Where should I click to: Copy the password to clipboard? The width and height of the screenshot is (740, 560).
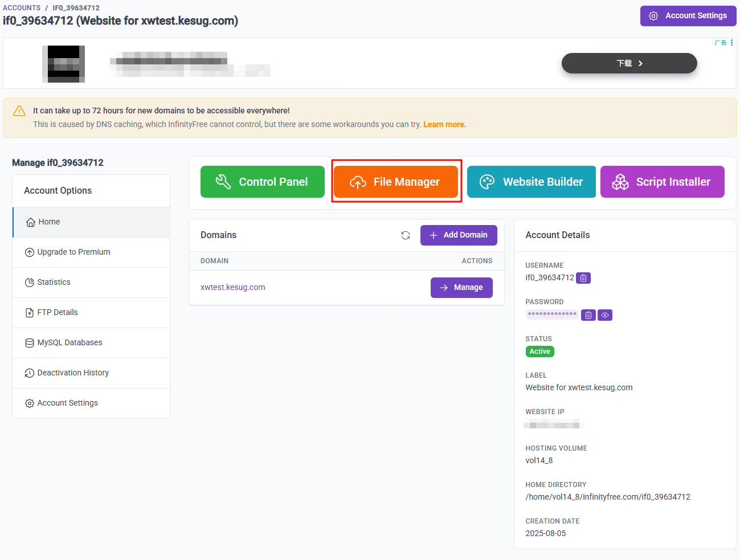point(588,315)
